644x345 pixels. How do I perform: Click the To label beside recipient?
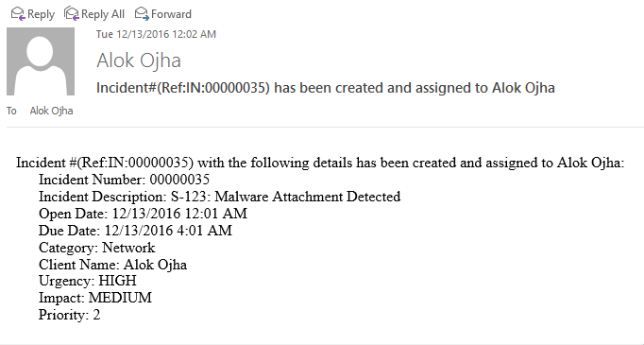pos(11,111)
